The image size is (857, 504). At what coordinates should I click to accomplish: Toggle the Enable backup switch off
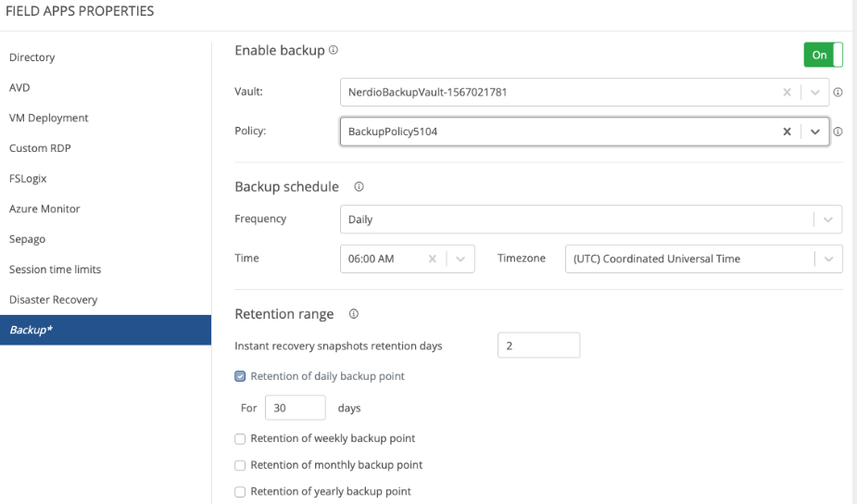point(823,55)
